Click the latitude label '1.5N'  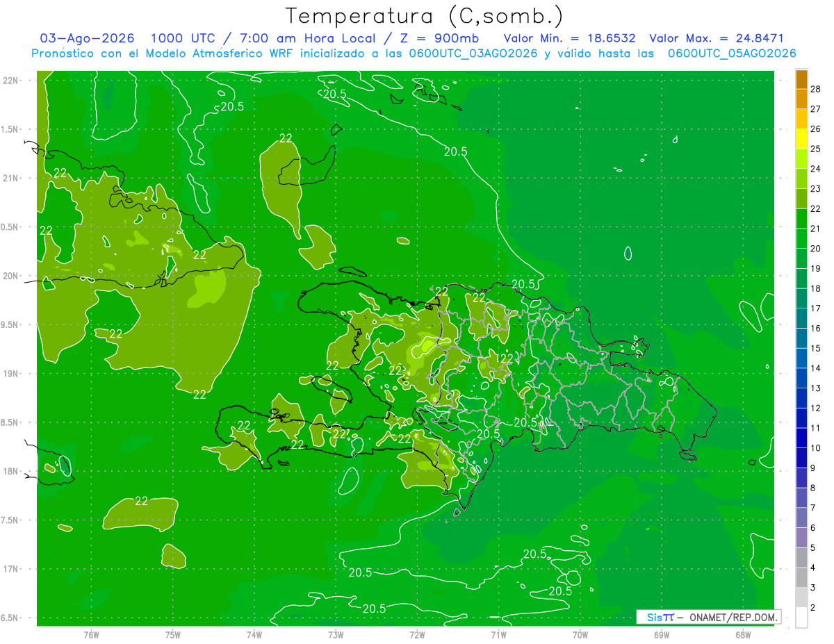(10, 130)
